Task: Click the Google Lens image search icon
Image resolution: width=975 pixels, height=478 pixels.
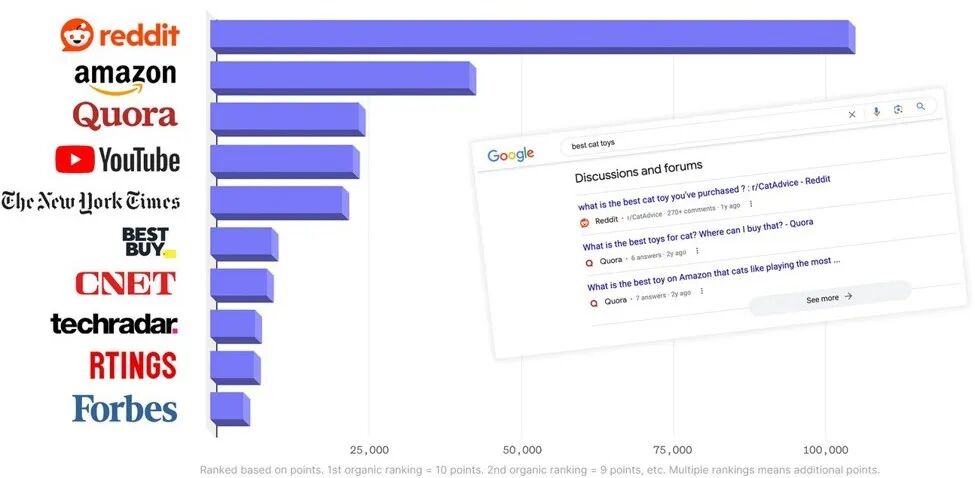Action: coord(898,109)
